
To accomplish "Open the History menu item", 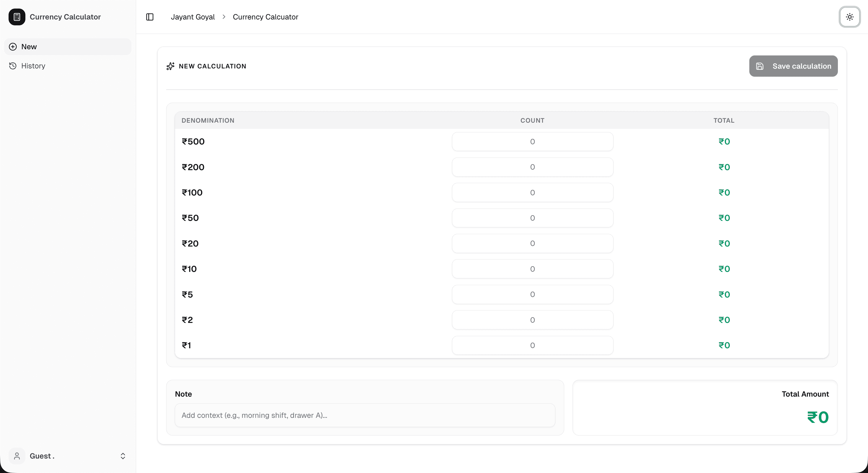I will click(33, 66).
